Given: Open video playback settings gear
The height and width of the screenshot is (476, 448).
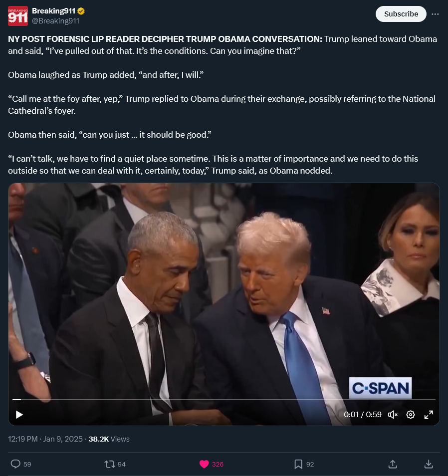Looking at the screenshot, I should [x=411, y=414].
